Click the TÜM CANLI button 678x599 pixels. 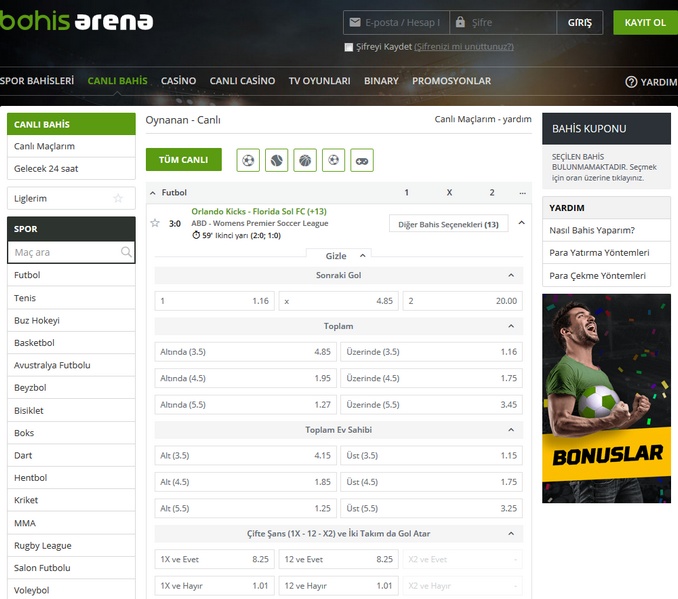click(184, 160)
